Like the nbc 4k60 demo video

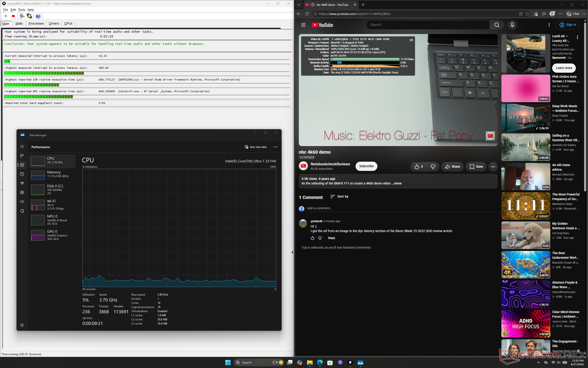click(x=419, y=167)
